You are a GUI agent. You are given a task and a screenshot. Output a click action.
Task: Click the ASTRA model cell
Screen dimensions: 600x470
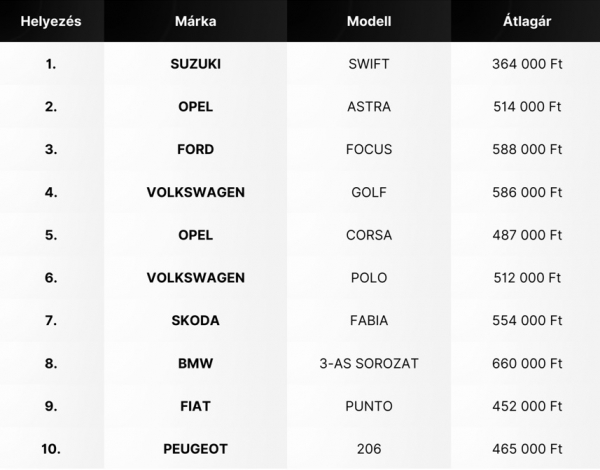tap(368, 107)
